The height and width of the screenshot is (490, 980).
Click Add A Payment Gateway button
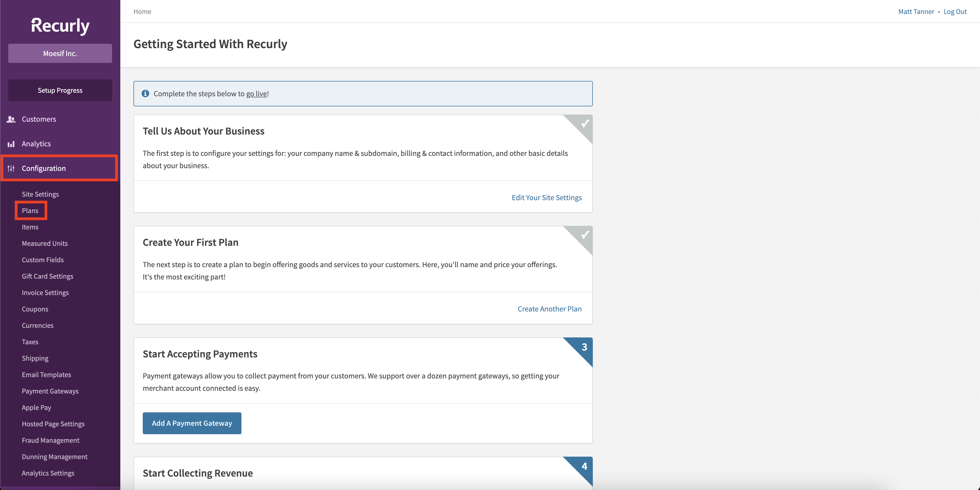click(192, 423)
